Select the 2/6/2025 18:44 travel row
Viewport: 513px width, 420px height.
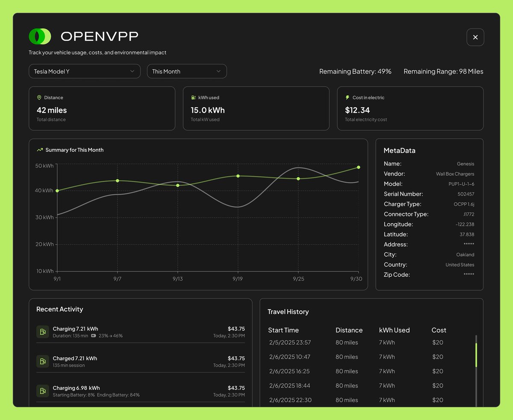pyautogui.click(x=356, y=386)
